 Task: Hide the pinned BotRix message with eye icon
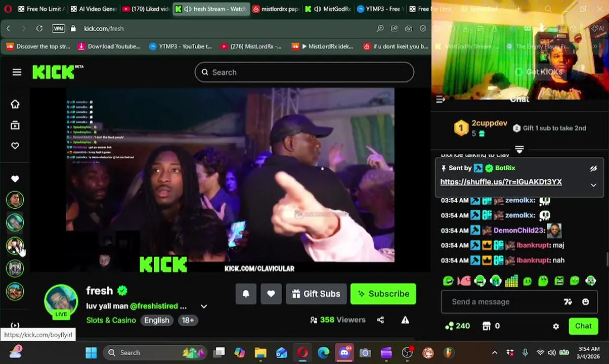click(x=593, y=168)
